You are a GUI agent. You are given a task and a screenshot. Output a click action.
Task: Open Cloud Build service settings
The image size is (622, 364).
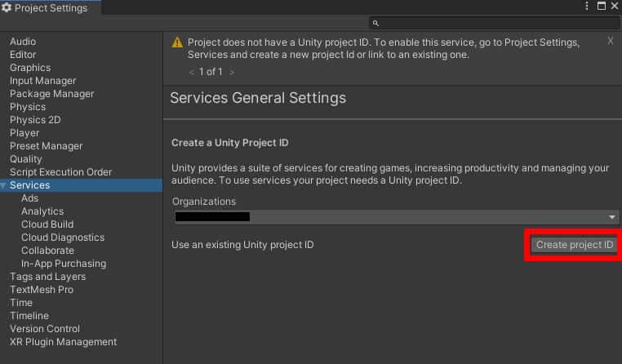coord(47,224)
